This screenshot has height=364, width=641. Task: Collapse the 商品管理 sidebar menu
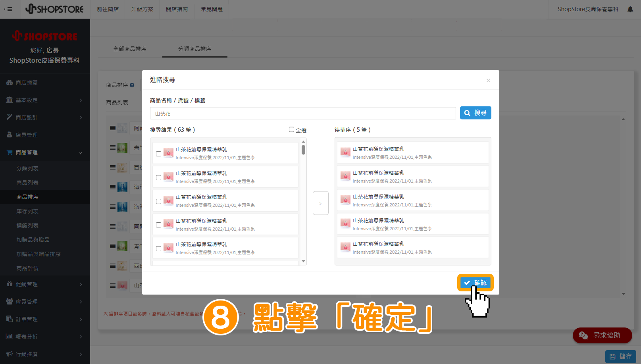click(x=45, y=152)
